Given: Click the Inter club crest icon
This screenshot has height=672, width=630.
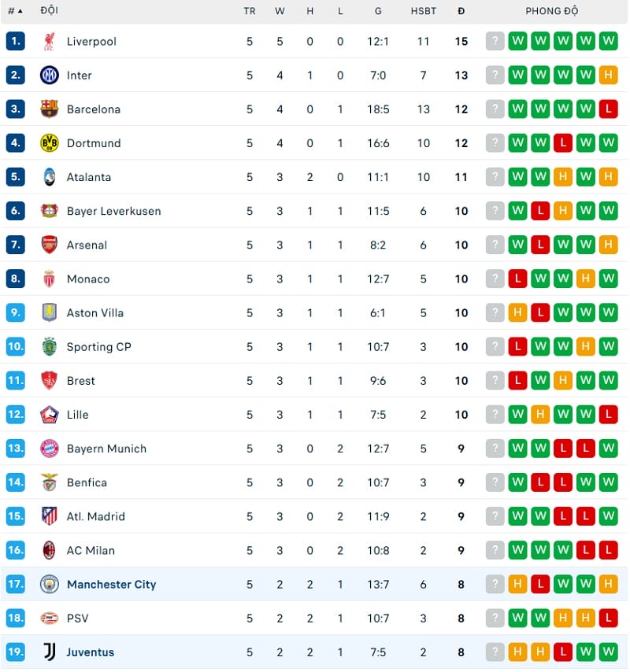Looking at the screenshot, I should tap(50, 76).
